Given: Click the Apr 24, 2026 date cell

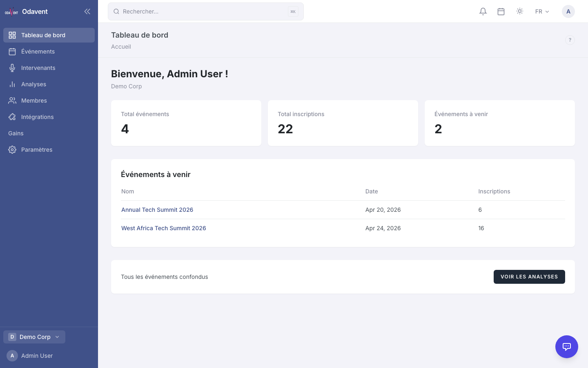Looking at the screenshot, I should [383, 228].
